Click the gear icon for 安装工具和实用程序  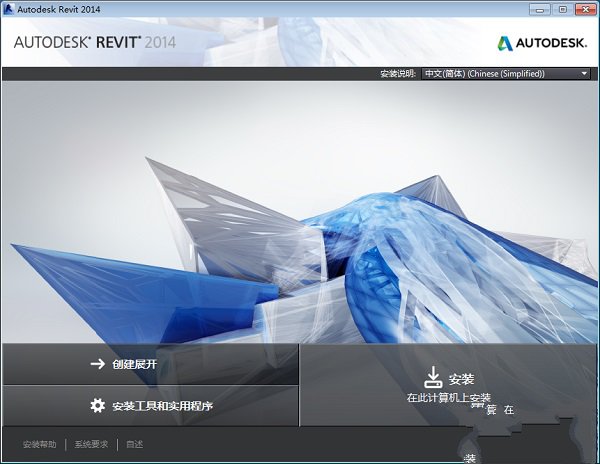pyautogui.click(x=98, y=405)
